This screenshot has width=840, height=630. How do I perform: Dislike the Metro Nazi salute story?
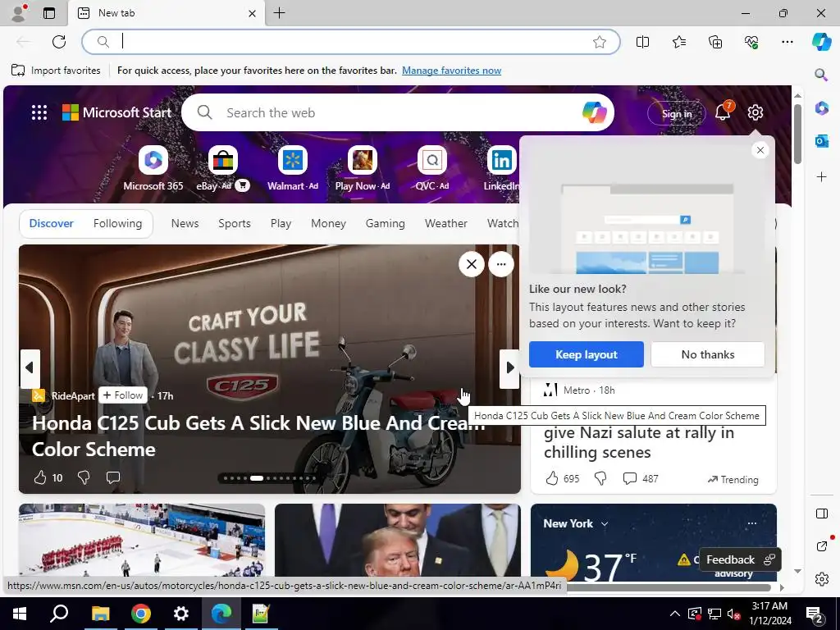tap(600, 478)
